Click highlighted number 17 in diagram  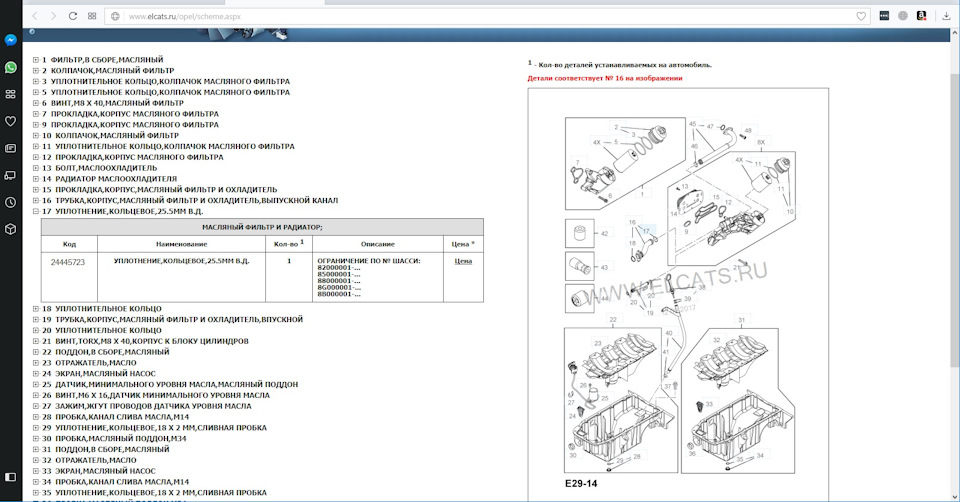pos(646,231)
